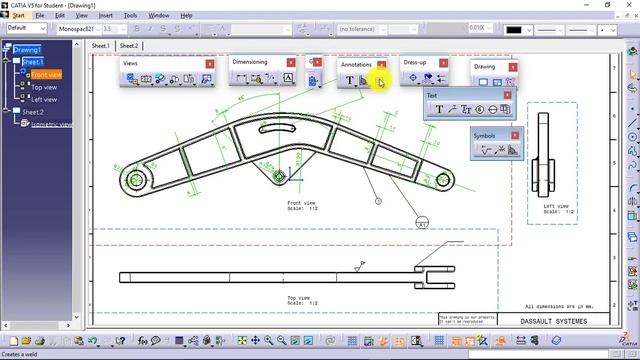Select the Clipping View tool
640x360 pixels.
(x=174, y=79)
